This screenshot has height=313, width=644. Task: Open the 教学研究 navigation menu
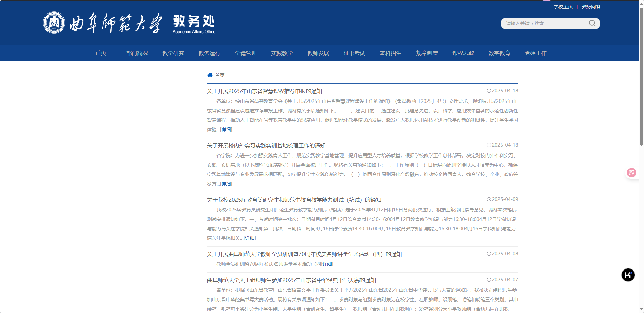(173, 53)
